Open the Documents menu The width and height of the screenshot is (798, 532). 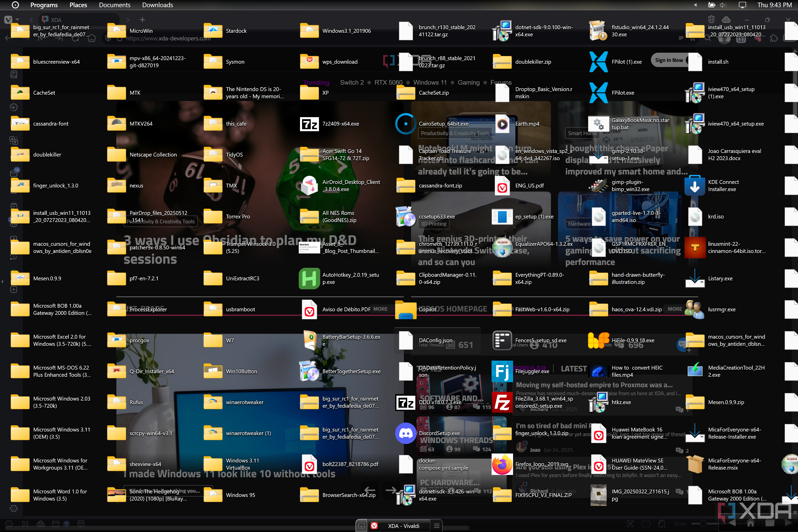pyautogui.click(x=114, y=5)
